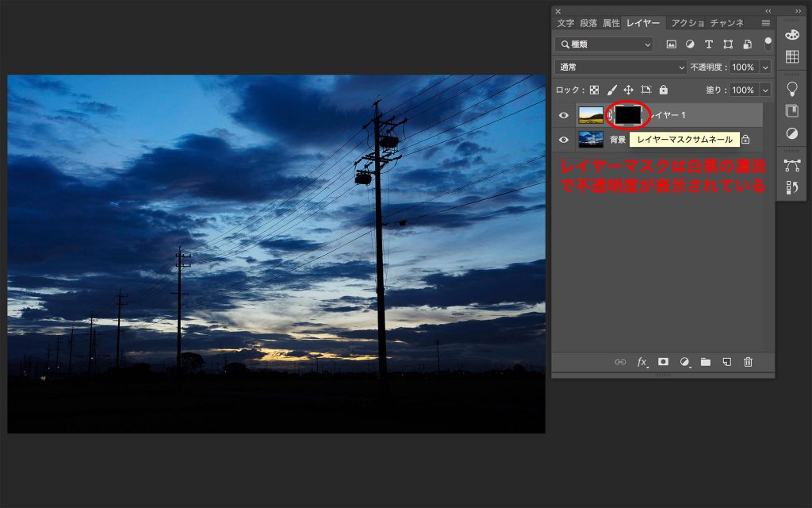
Task: Open Adjustments panel circle icon
Action: pos(792,133)
